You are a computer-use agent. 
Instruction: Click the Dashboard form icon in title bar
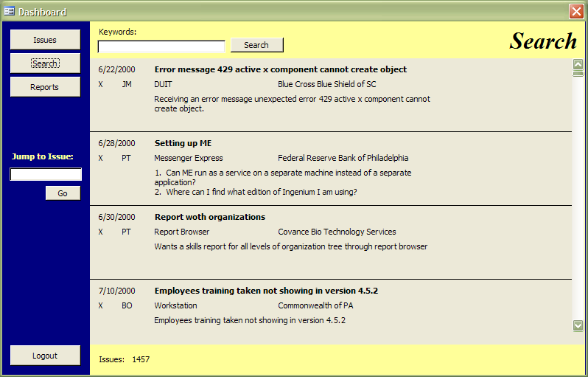(x=10, y=12)
